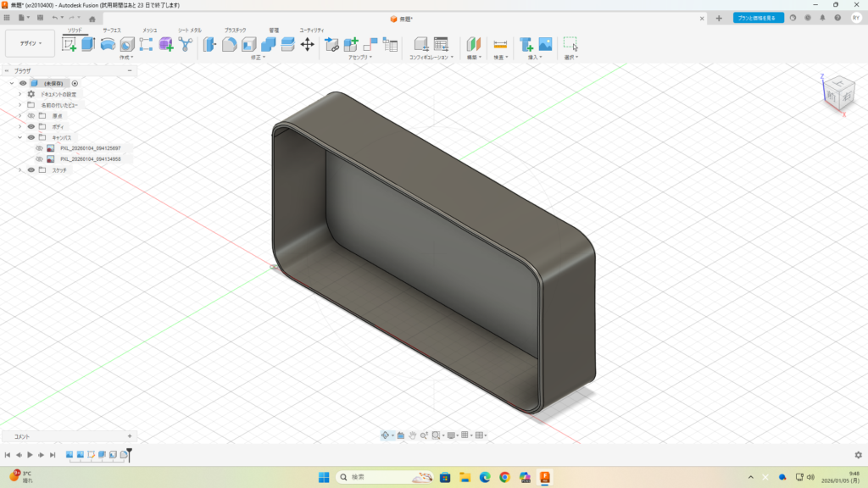Toggle visibility of スケッチ folder
Image resolution: width=868 pixels, height=488 pixels.
click(31, 170)
